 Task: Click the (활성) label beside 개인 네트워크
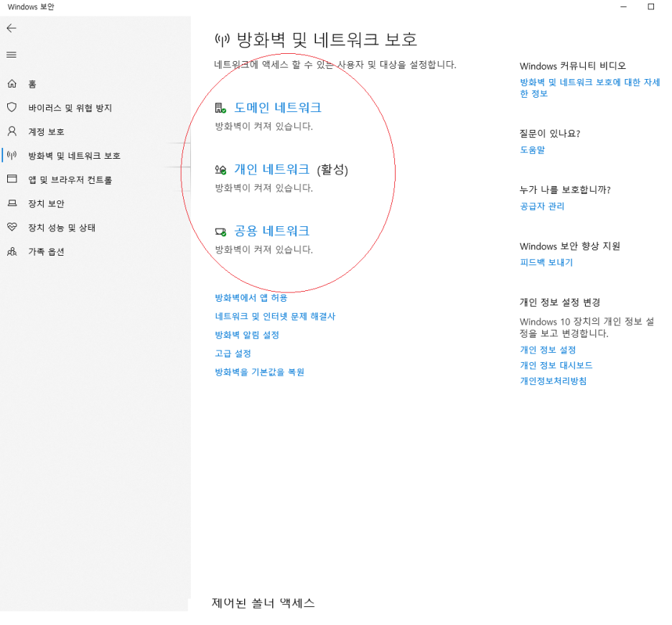coord(332,170)
